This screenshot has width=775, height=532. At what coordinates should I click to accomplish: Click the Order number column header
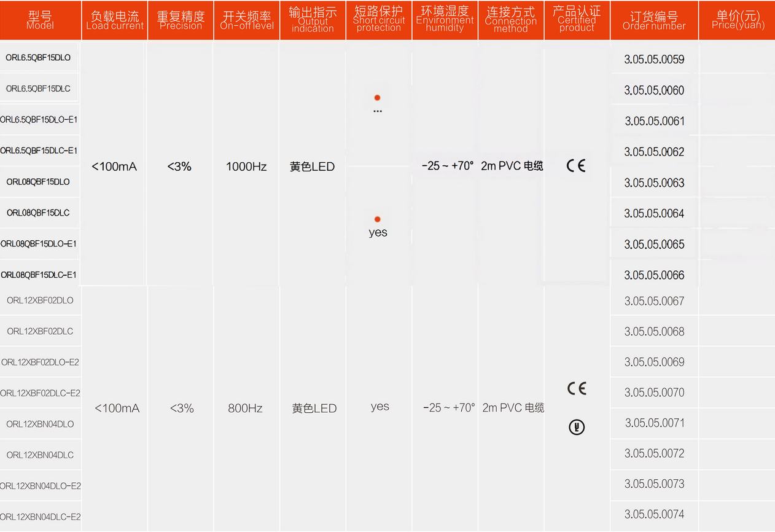[x=654, y=20]
